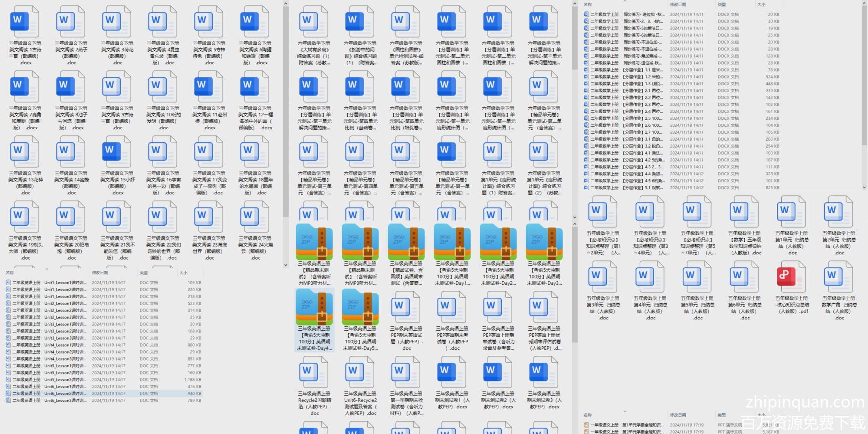
Task: Sort 二年级数学上册 list by 大小 column
Action: 761,4
